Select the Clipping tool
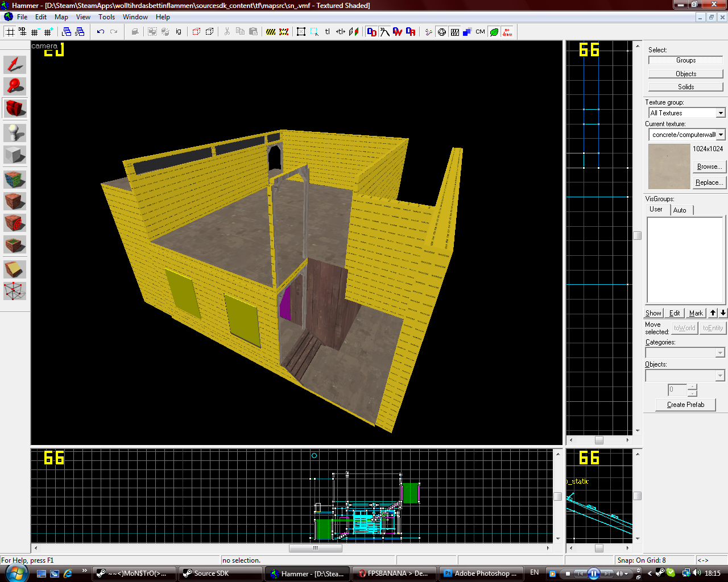 pos(15,269)
